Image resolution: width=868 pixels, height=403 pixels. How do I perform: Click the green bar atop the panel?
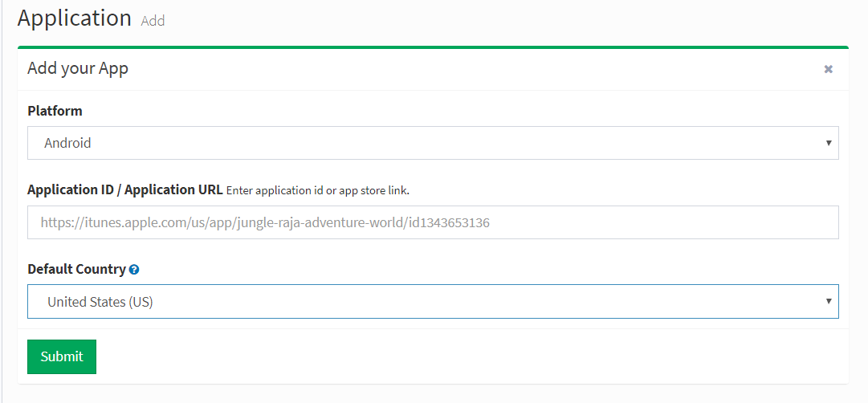[433, 47]
